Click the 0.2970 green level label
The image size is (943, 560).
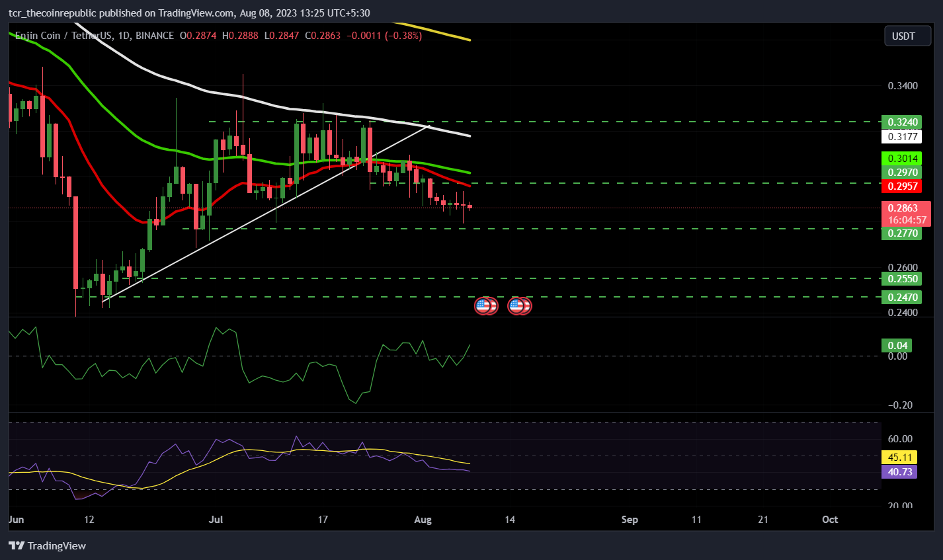pos(901,173)
